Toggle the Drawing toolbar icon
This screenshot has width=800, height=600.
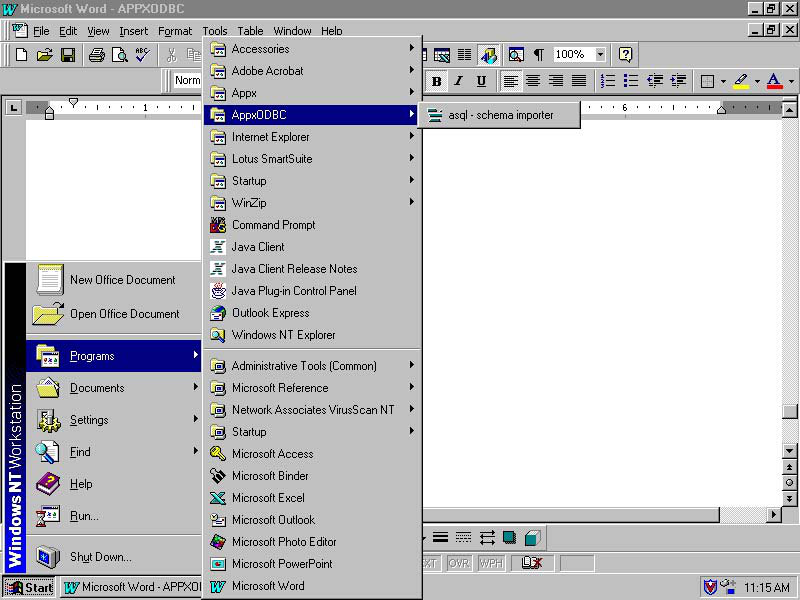click(x=488, y=55)
